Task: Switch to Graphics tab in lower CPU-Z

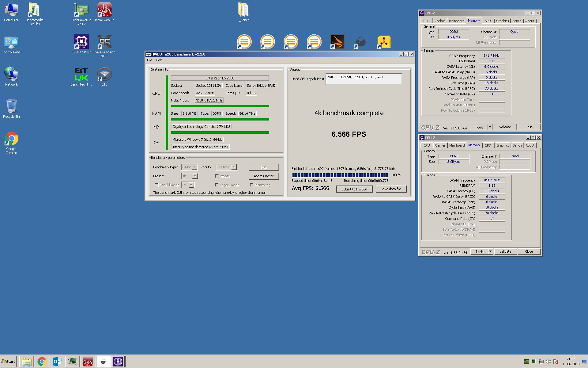Action: (x=503, y=145)
